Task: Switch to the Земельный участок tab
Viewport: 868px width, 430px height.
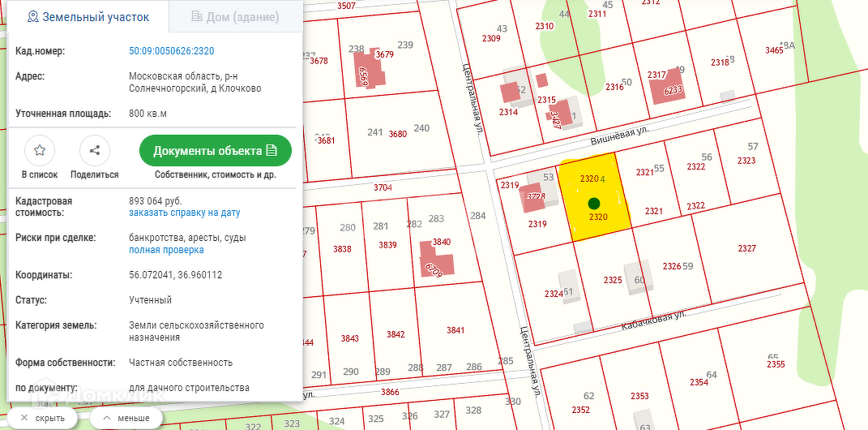Action: [x=88, y=16]
